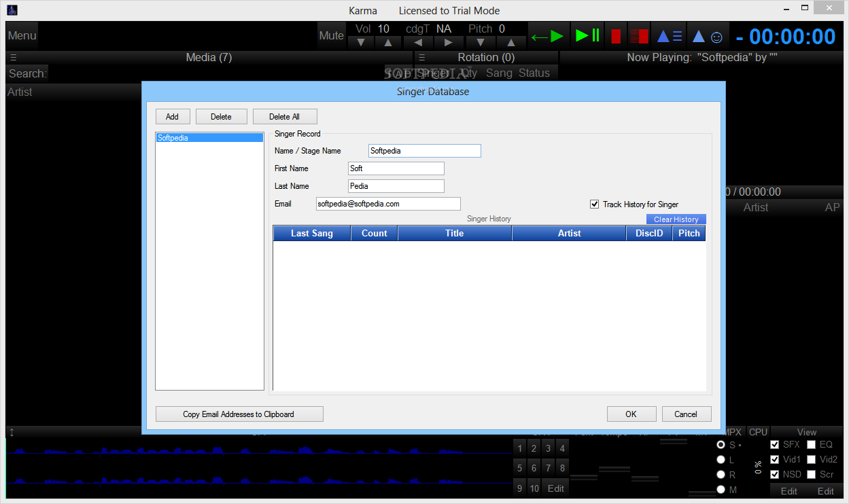849x504 pixels.
Task: Sort history by Count column
Action: 375,233
